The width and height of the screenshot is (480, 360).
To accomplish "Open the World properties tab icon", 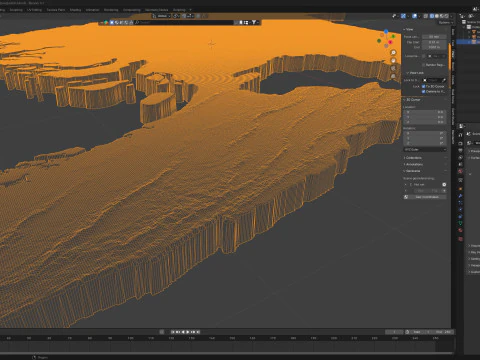I will click(x=460, y=171).
